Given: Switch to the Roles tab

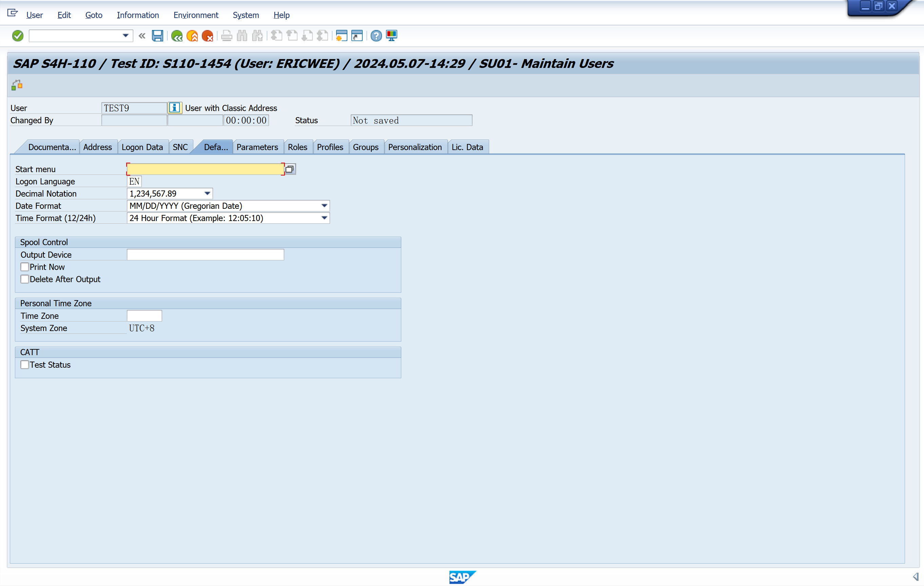Looking at the screenshot, I should (297, 147).
